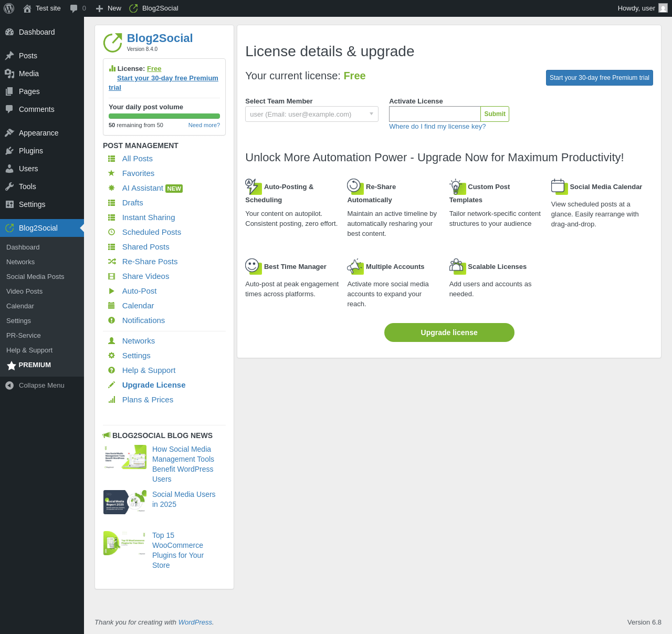The height and width of the screenshot is (634, 672).
Task: Click the Share Videos film icon
Action: coord(111,276)
